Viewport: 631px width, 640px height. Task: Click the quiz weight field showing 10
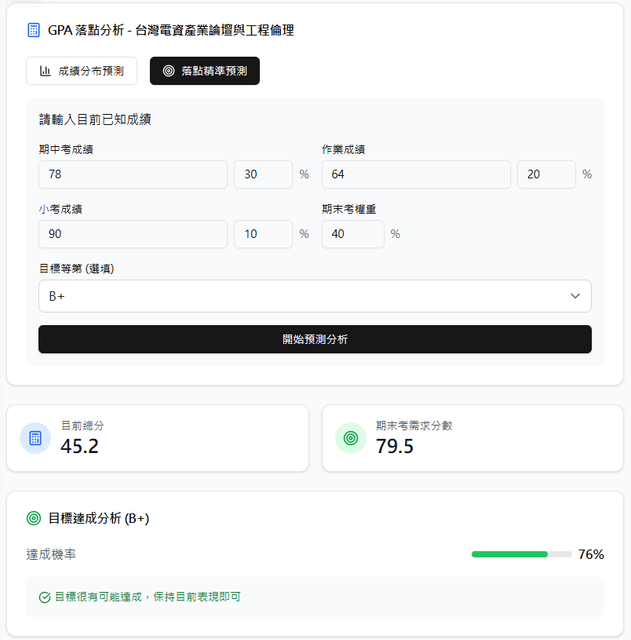pos(262,234)
